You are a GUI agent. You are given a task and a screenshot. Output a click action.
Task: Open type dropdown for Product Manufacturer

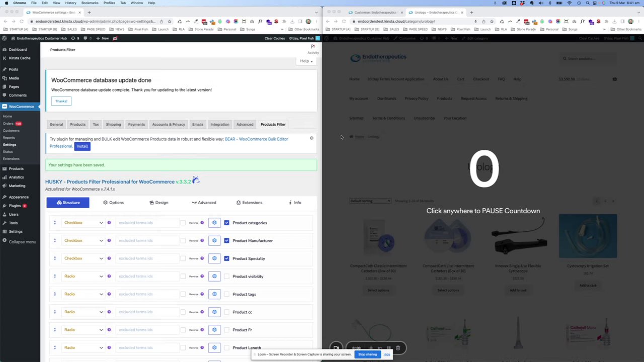84,240
